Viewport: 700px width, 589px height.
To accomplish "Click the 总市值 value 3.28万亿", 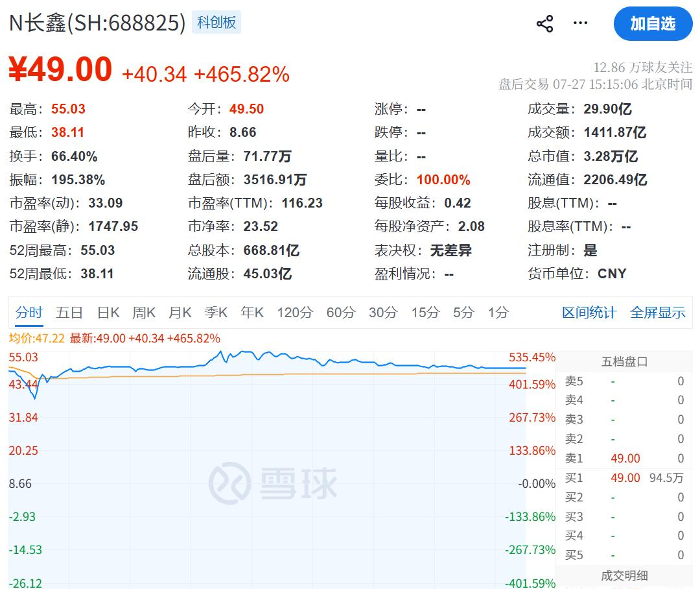I will [611, 156].
